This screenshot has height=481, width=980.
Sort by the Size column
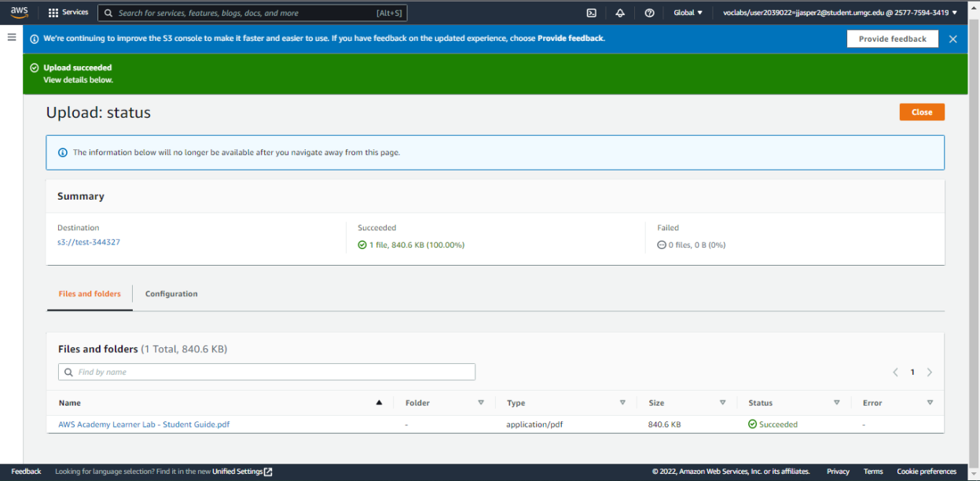pyautogui.click(x=656, y=403)
